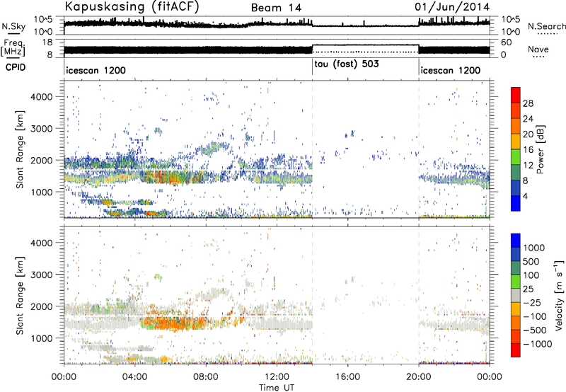Click the "Nave" legend label

click(538, 49)
